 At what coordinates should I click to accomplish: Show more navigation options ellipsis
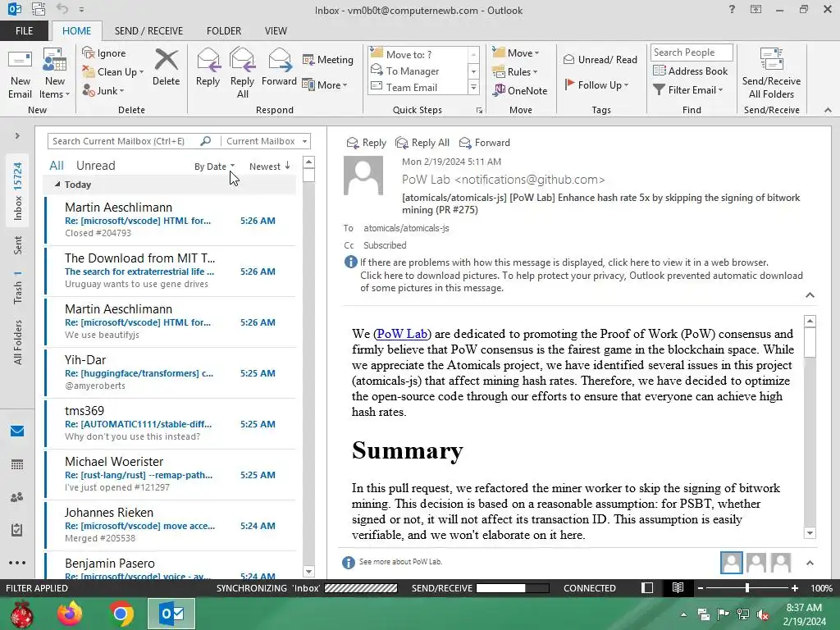click(x=17, y=563)
